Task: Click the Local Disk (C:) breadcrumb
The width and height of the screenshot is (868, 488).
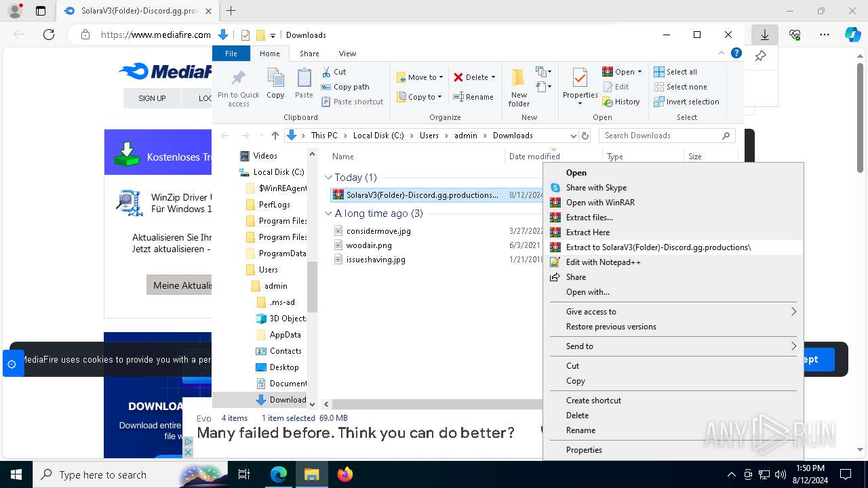Action: [378, 136]
